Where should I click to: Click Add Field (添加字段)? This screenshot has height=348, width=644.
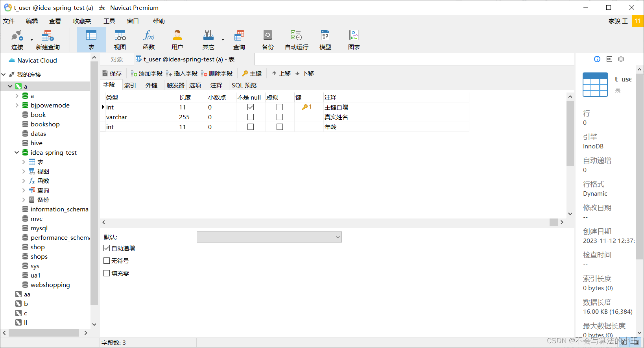point(146,73)
